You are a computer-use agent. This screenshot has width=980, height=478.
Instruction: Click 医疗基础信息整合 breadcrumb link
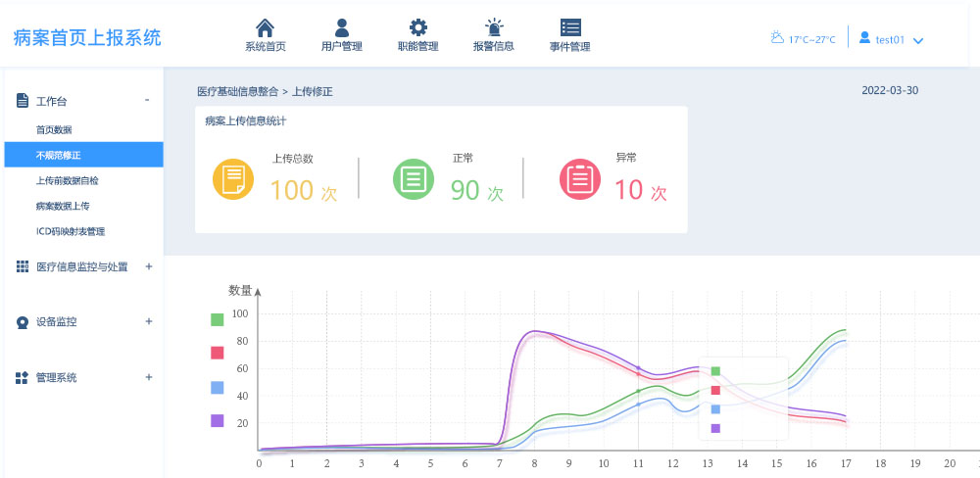point(237,91)
